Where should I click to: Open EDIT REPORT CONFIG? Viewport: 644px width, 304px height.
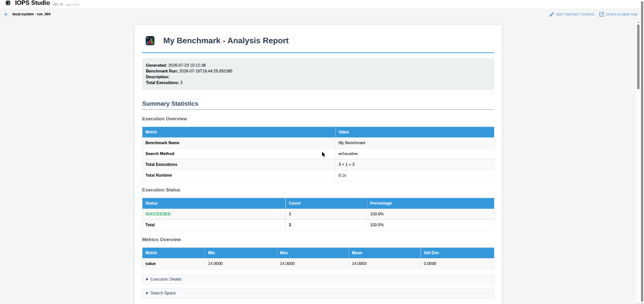(x=572, y=14)
